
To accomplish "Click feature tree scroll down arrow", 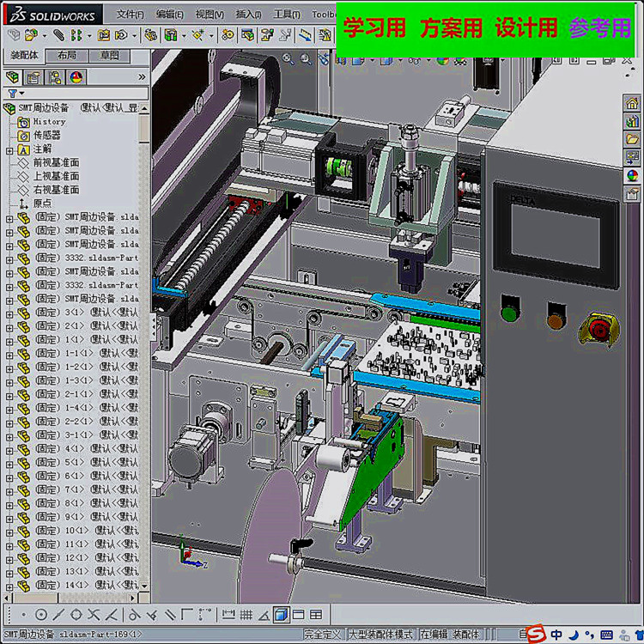I will click(x=144, y=586).
